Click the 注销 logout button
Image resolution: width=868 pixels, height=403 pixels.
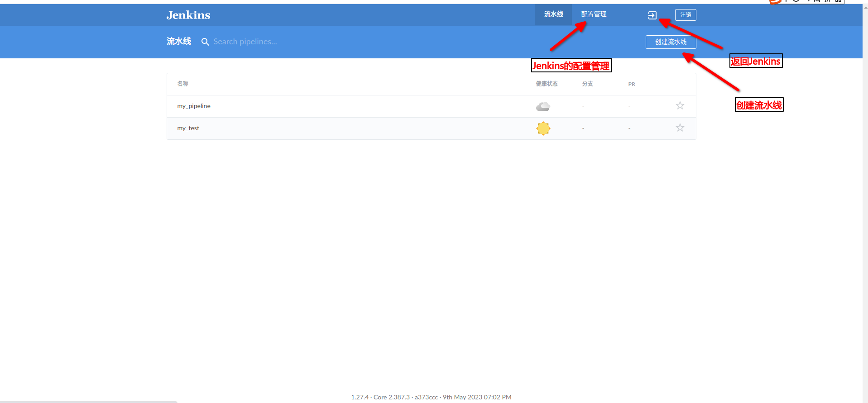686,15
